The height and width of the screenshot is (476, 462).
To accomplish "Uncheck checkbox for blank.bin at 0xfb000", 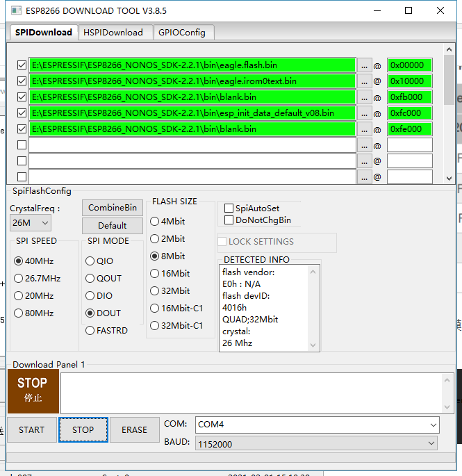I will click(x=22, y=97).
